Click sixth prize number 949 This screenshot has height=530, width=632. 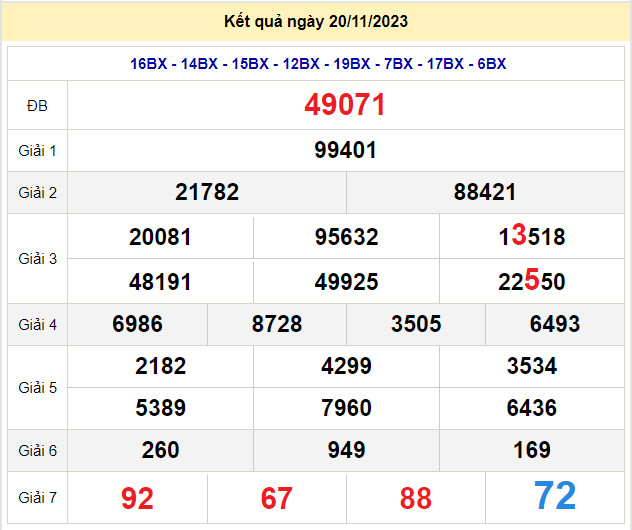pyautogui.click(x=346, y=450)
